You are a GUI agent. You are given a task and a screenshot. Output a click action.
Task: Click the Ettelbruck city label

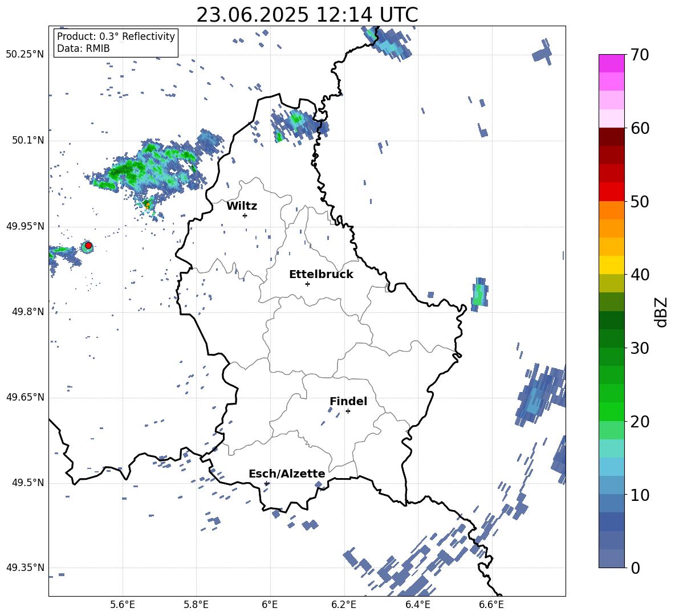[321, 275]
